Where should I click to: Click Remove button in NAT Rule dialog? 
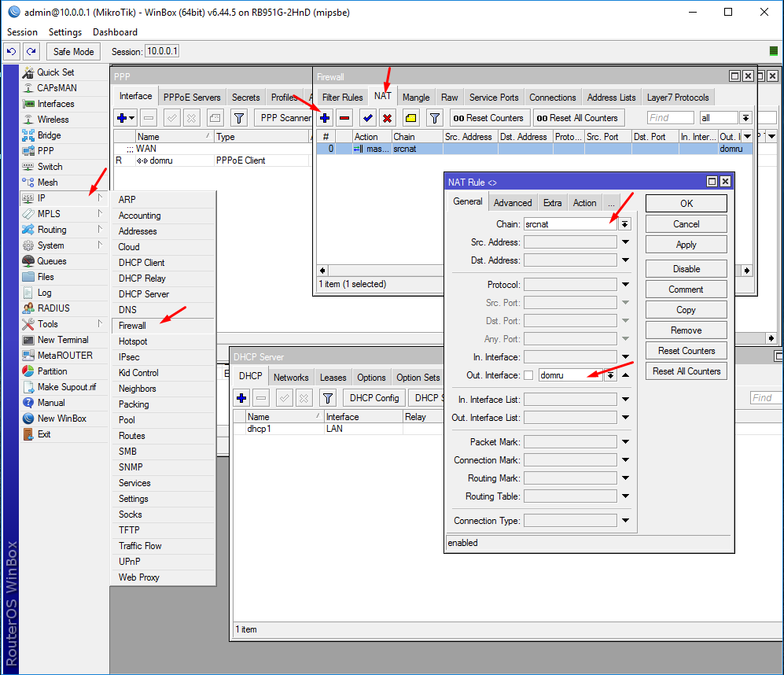(x=686, y=330)
